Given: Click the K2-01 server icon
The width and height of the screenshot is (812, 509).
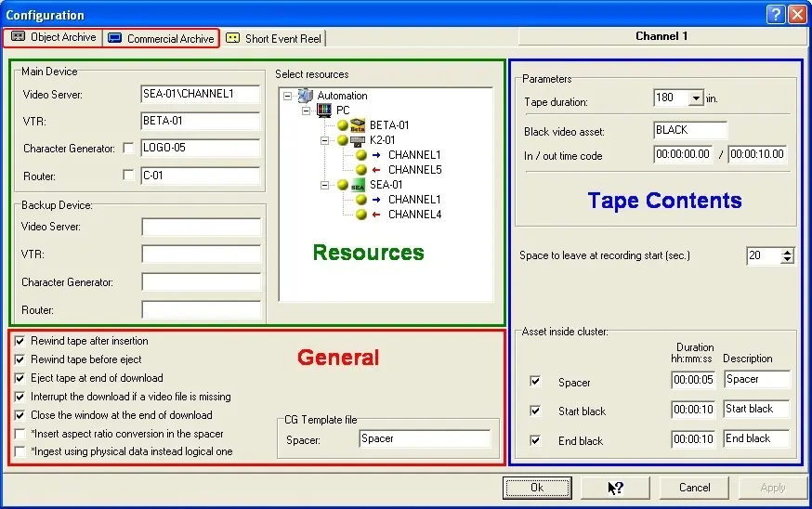Looking at the screenshot, I should (358, 140).
